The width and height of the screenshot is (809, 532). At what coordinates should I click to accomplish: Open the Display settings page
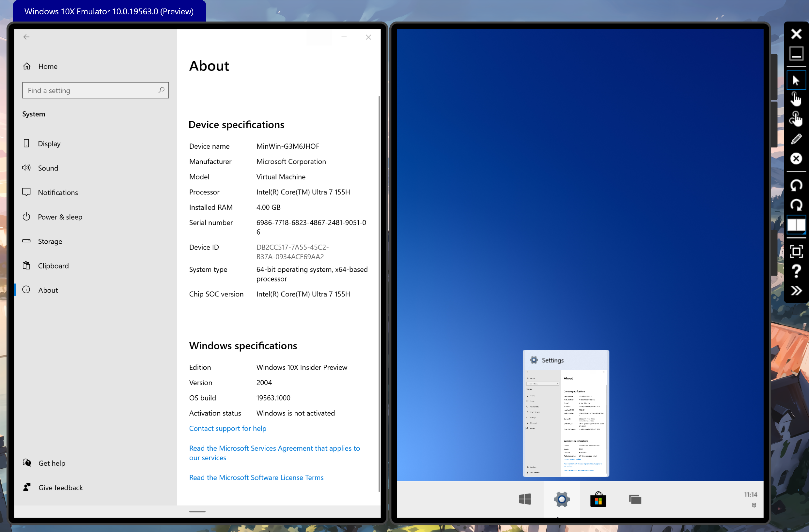[49, 144]
